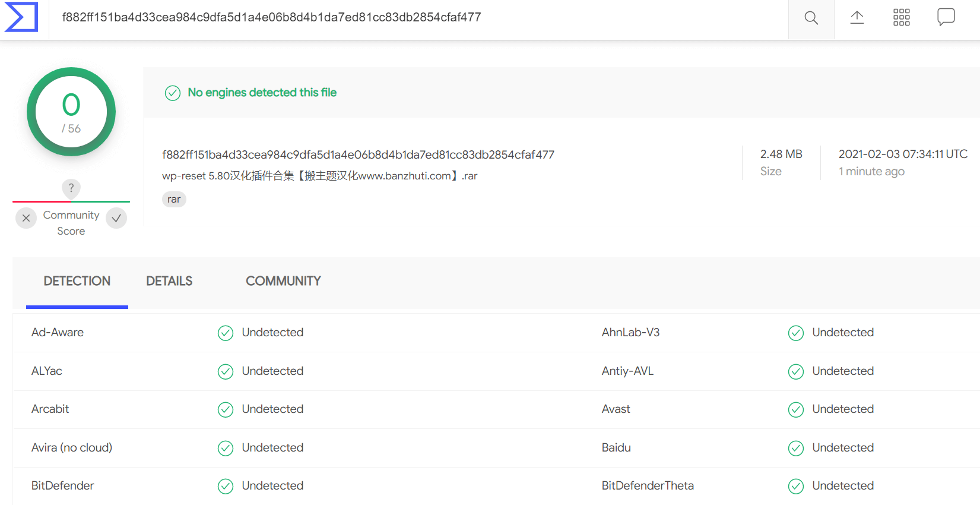Click 'No engines detected this file' message

coord(262,92)
